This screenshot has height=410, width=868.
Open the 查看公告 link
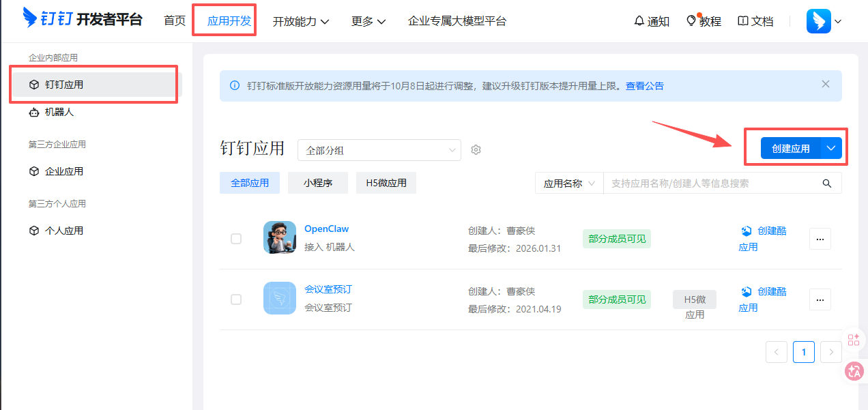pyautogui.click(x=644, y=86)
